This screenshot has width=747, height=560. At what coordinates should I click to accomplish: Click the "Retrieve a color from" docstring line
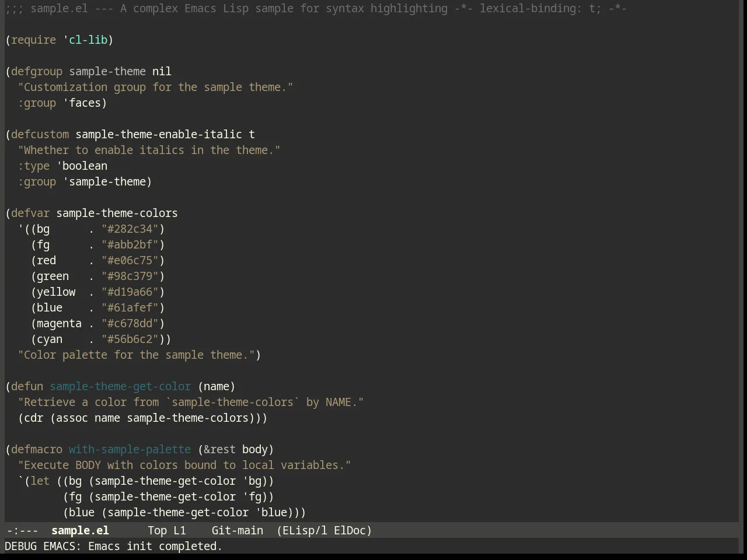click(191, 402)
